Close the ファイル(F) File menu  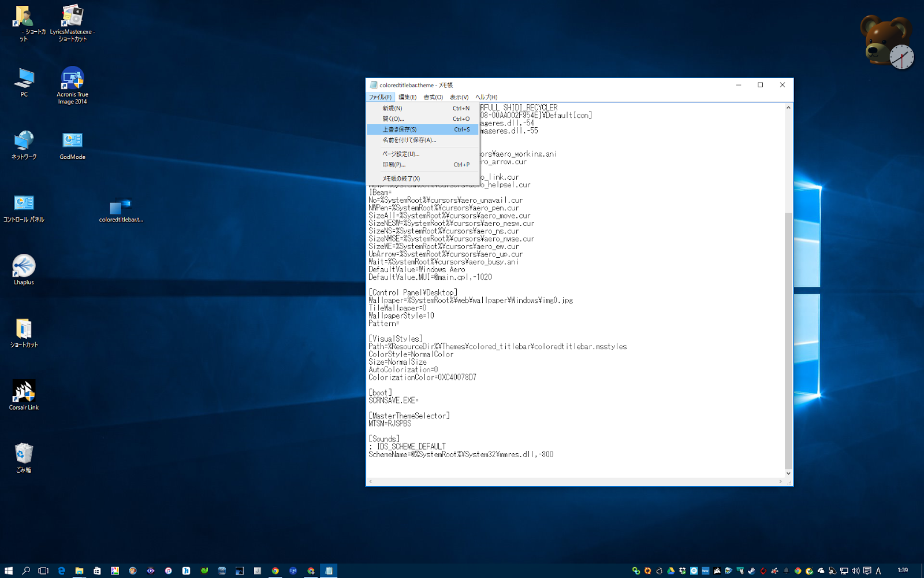tap(380, 97)
